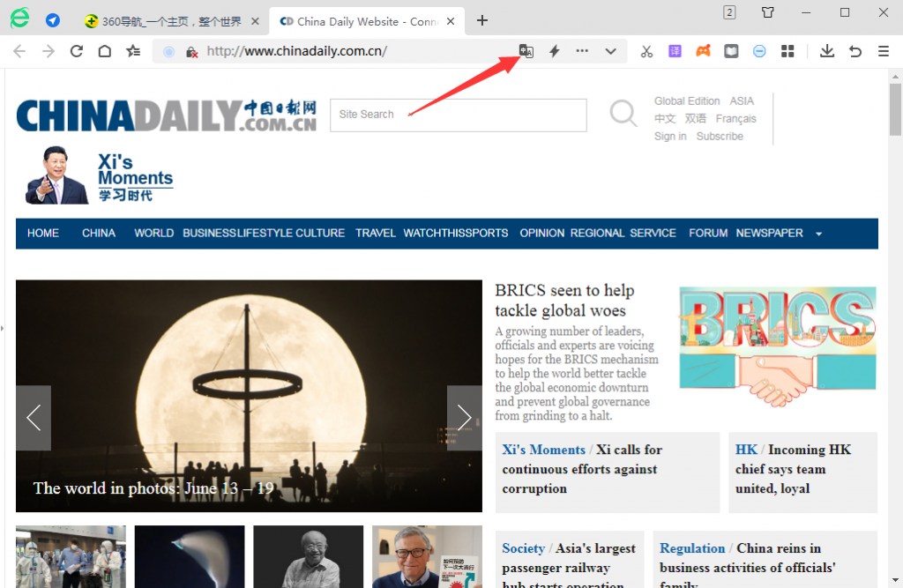The image size is (903, 588).
Task: Click the blue circle ad-block icon
Action: pyautogui.click(x=759, y=51)
